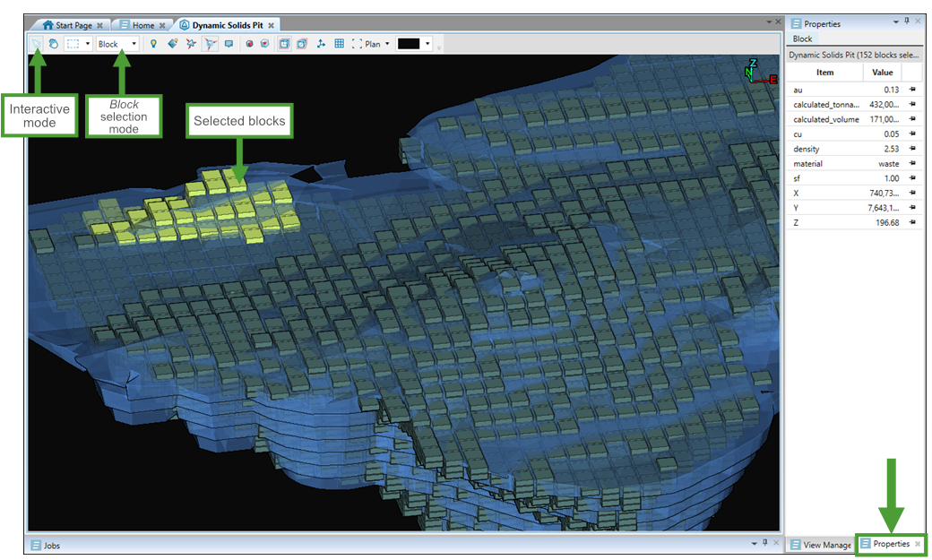932x560 pixels.
Task: Click the Value column header
Action: pos(882,73)
